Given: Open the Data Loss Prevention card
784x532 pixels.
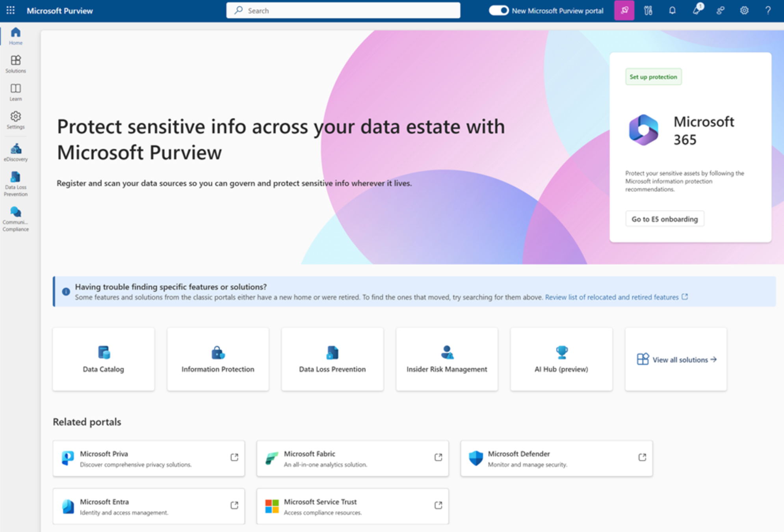Looking at the screenshot, I should 333,359.
